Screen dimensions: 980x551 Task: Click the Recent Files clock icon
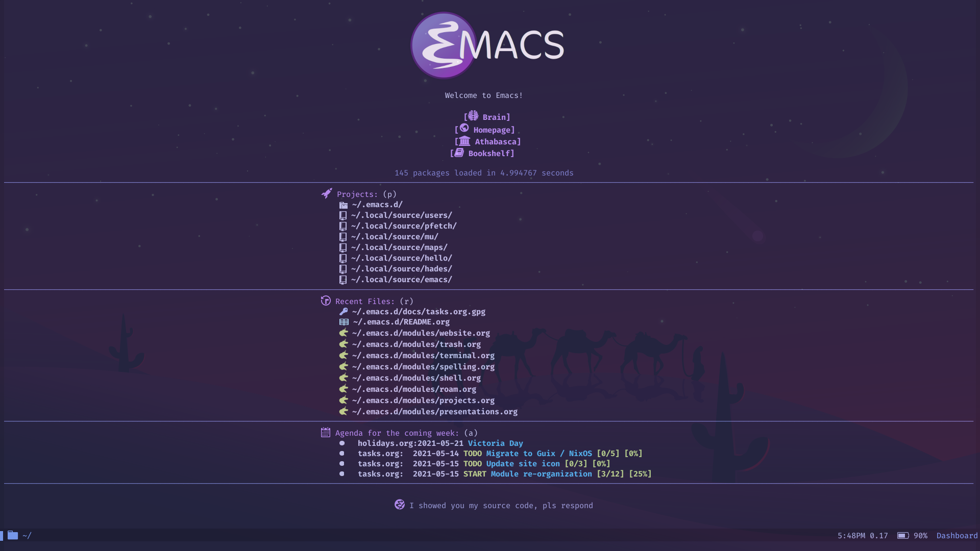(325, 300)
